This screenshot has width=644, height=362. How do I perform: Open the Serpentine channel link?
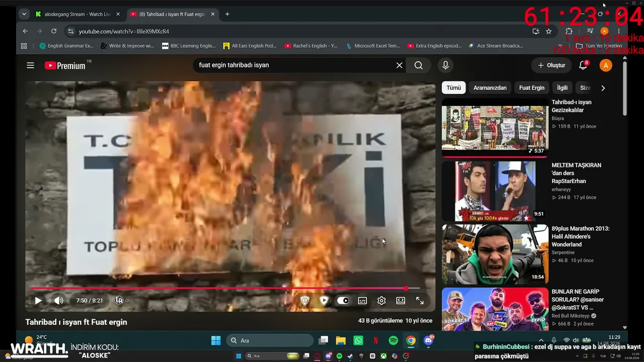tap(563, 252)
